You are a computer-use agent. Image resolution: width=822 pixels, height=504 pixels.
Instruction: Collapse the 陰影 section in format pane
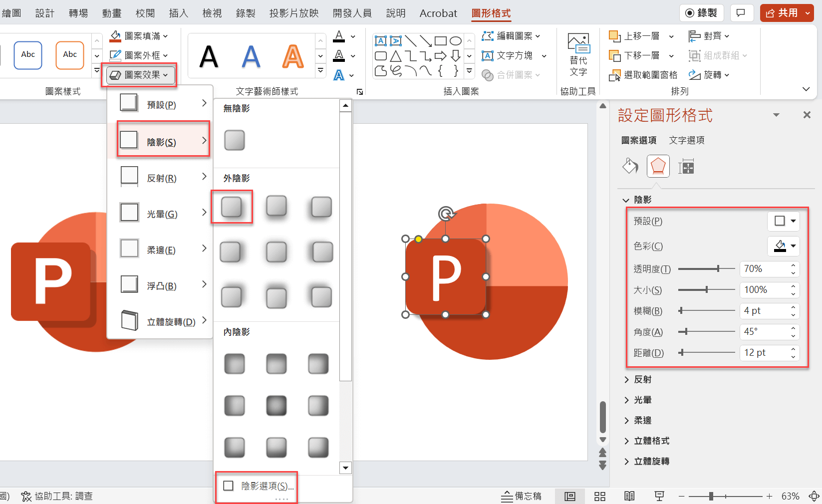coord(638,200)
